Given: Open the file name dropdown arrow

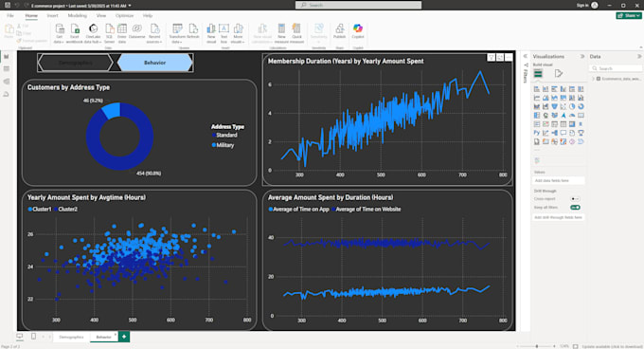Looking at the screenshot, I should coord(130,6).
